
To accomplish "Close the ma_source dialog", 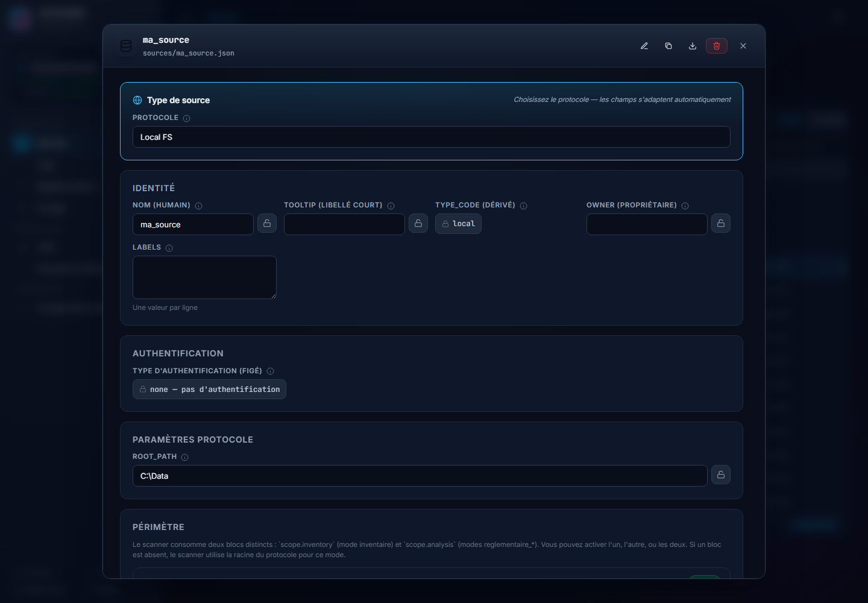I will pyautogui.click(x=743, y=46).
